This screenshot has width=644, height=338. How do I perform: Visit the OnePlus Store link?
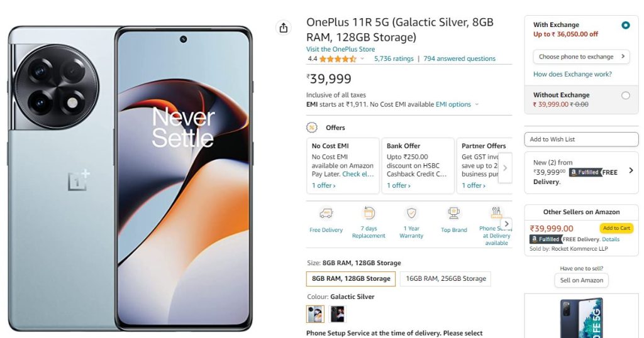pos(340,49)
